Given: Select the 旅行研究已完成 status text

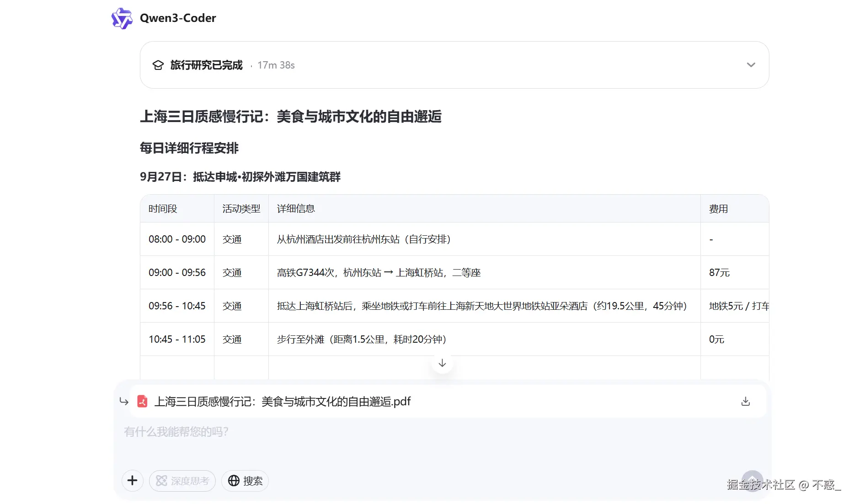Looking at the screenshot, I should pos(207,65).
